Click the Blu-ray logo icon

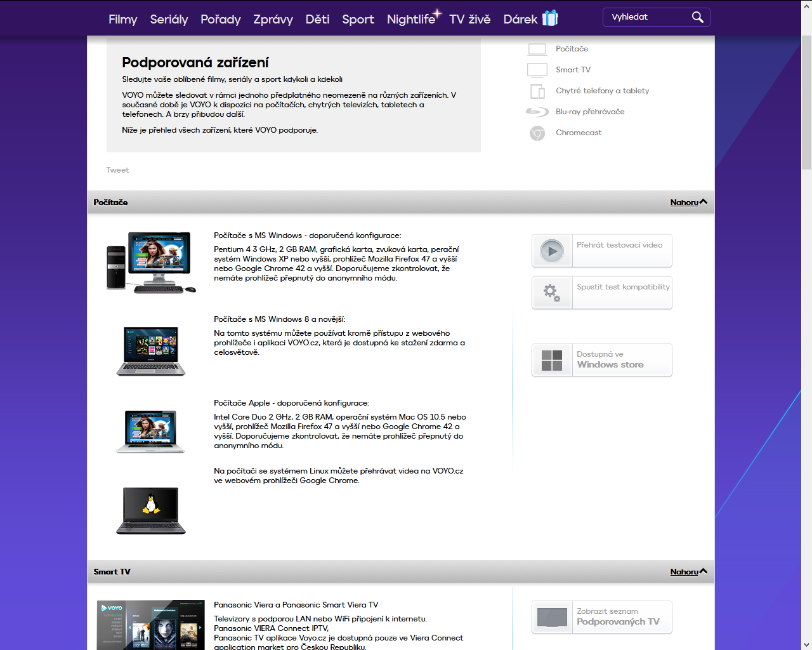click(537, 112)
